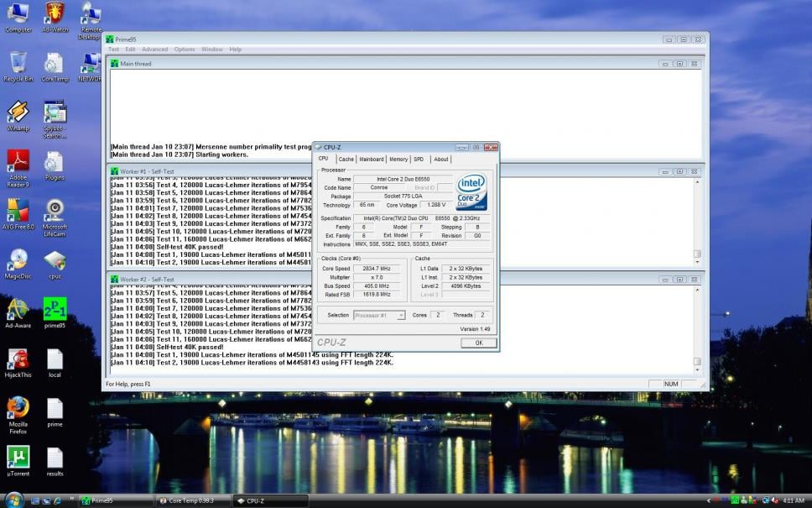Select the Winamp desktop shortcut
The width and height of the screenshot is (812, 508).
pos(18,116)
